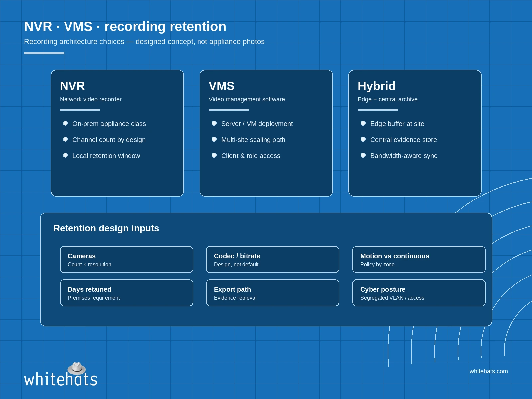The image size is (532, 399).
Task: Click 'Video management software' subtitle
Action: pyautogui.click(x=247, y=99)
